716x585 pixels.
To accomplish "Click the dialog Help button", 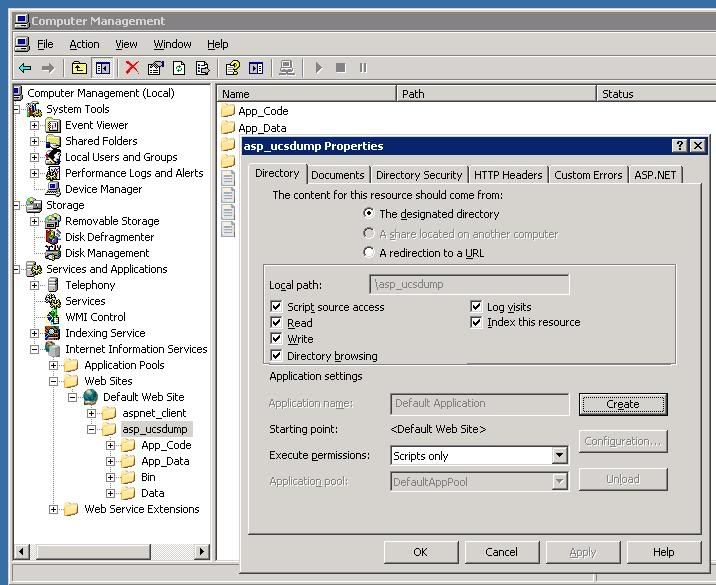I will pyautogui.click(x=663, y=552).
